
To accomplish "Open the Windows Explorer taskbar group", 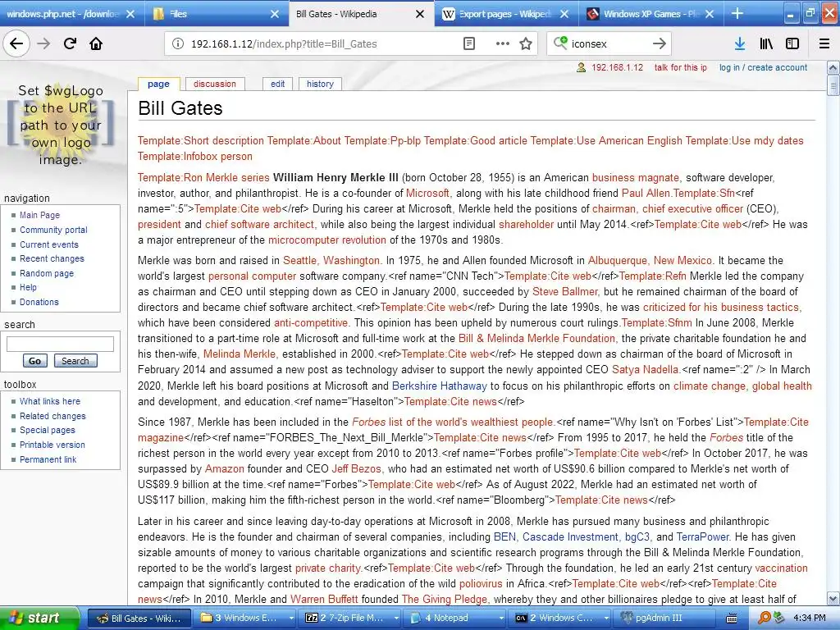I will click(245, 618).
